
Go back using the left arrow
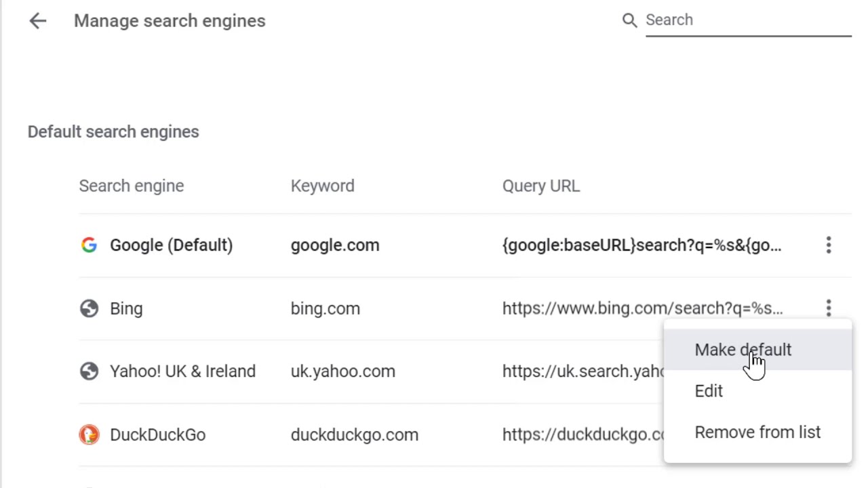pyautogui.click(x=38, y=21)
